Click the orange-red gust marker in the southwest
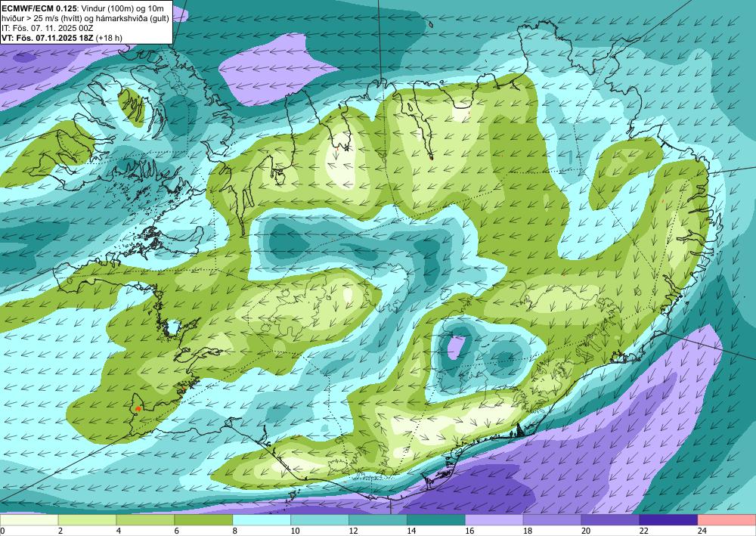The width and height of the screenshot is (756, 536). [138, 409]
